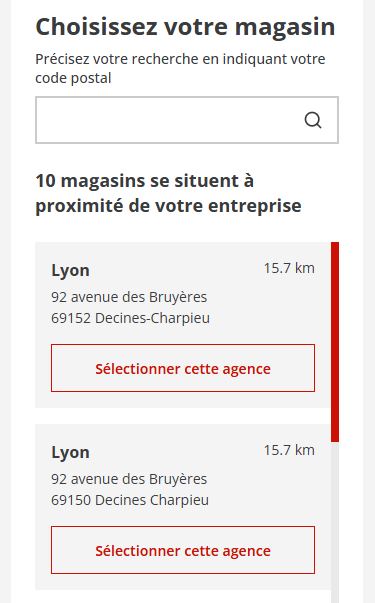Click the first store's 15.7 km distance
Image resolution: width=375 pixels, height=603 pixels.
click(x=289, y=268)
